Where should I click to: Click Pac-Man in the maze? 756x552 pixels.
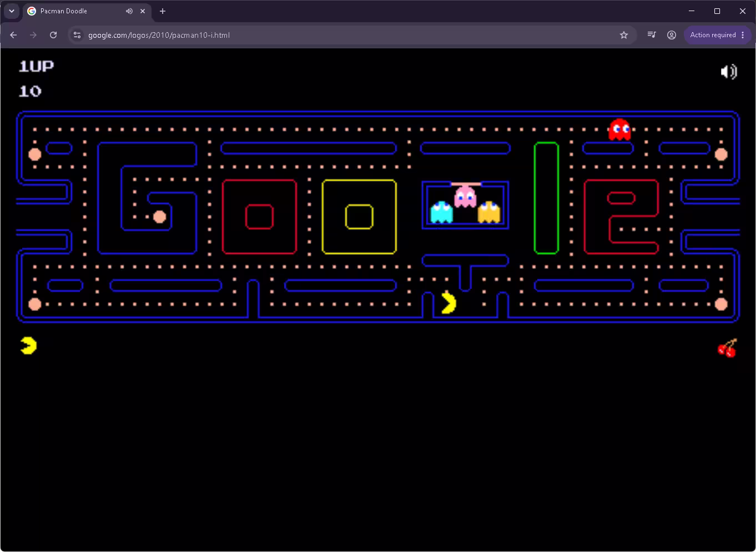(448, 304)
